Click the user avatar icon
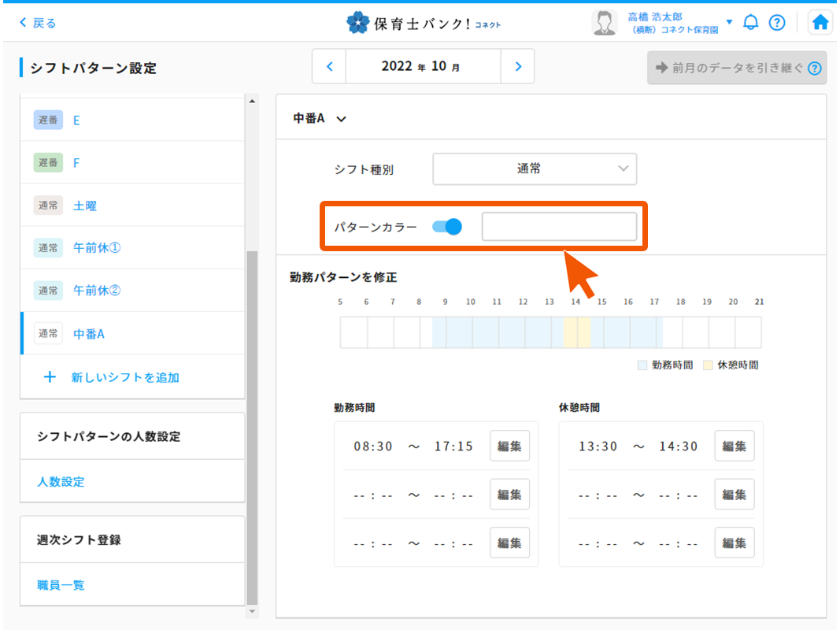This screenshot has height=630, width=840. 604,23
